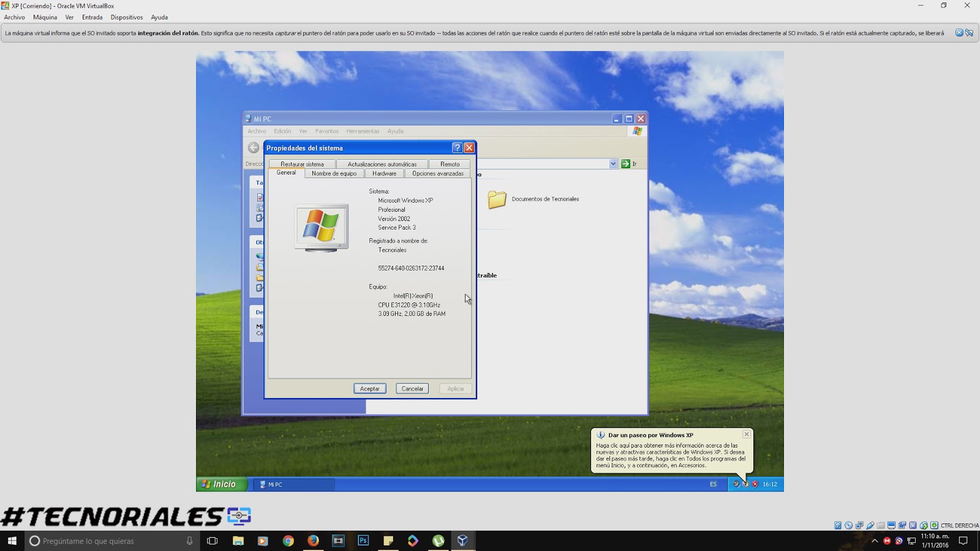Open the Máquina menu of VirtualBox

pyautogui.click(x=45, y=17)
